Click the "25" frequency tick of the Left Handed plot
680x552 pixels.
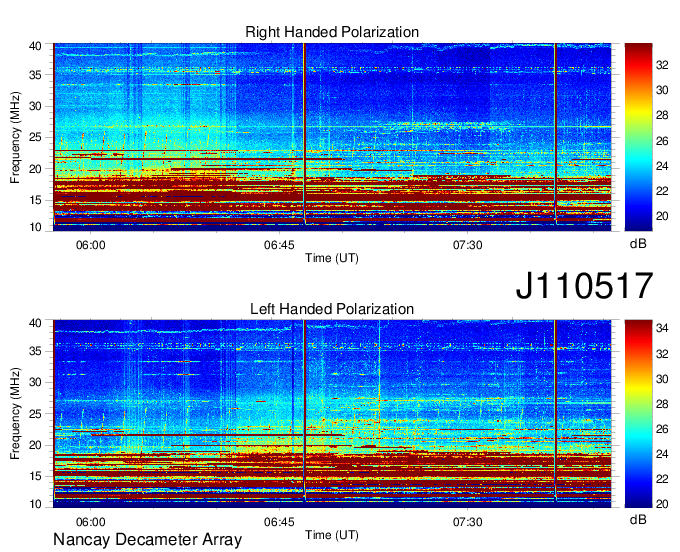36,414
